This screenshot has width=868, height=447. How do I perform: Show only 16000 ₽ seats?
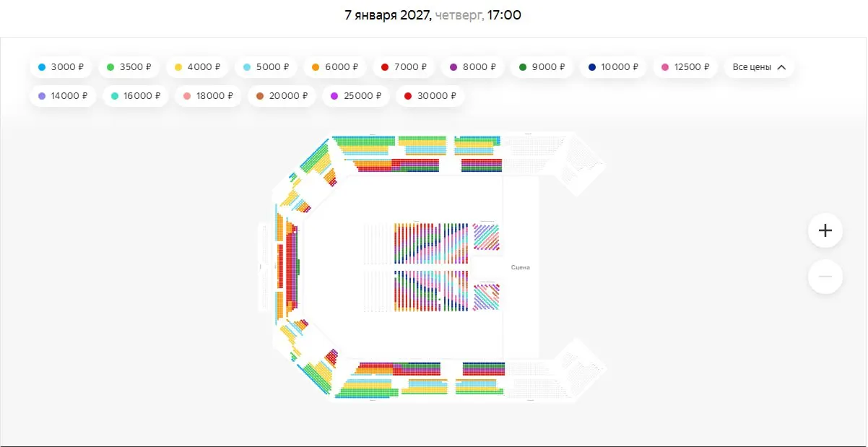(136, 96)
